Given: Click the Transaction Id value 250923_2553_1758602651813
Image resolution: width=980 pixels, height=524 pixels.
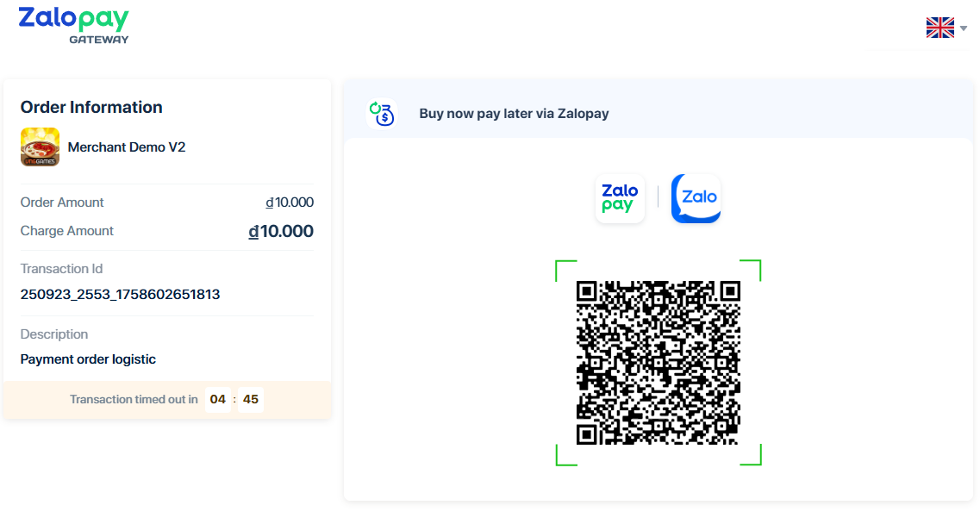Looking at the screenshot, I should (120, 295).
